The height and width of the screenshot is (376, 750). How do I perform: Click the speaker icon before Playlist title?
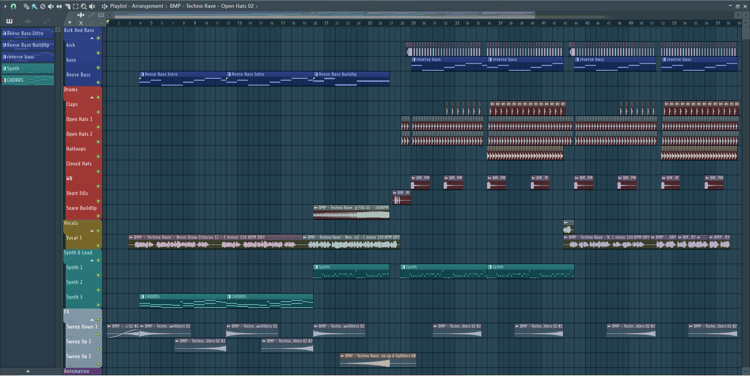pyautogui.click(x=104, y=6)
